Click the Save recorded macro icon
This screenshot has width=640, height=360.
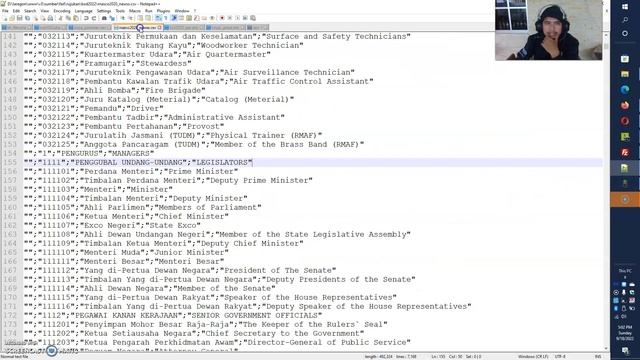[x=253, y=18]
